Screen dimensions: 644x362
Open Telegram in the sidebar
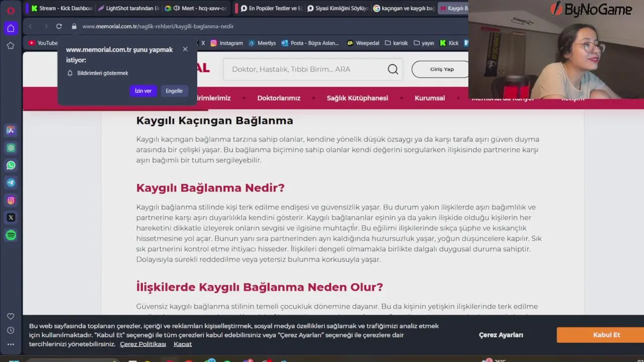(x=11, y=183)
